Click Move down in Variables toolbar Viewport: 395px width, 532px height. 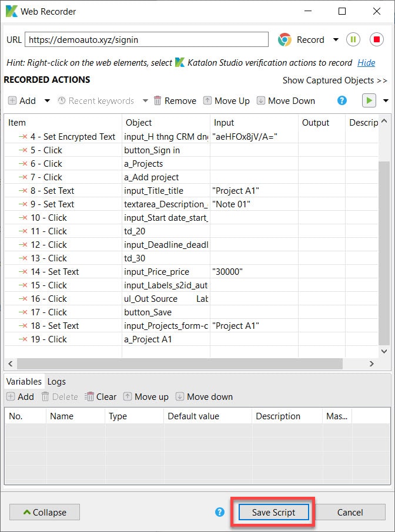pyautogui.click(x=204, y=396)
